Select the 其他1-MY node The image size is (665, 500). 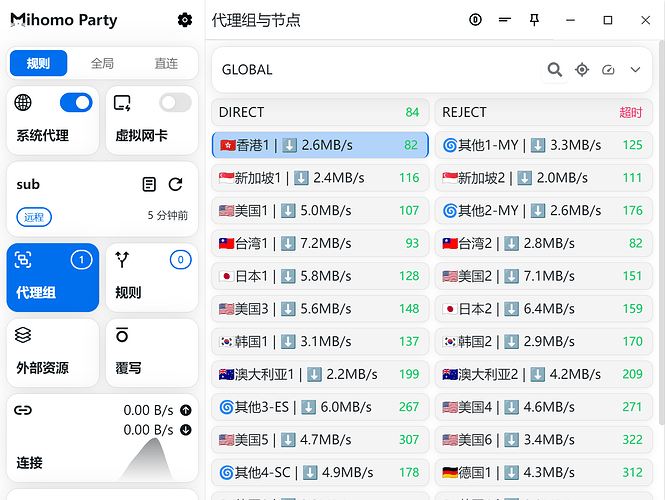click(544, 145)
